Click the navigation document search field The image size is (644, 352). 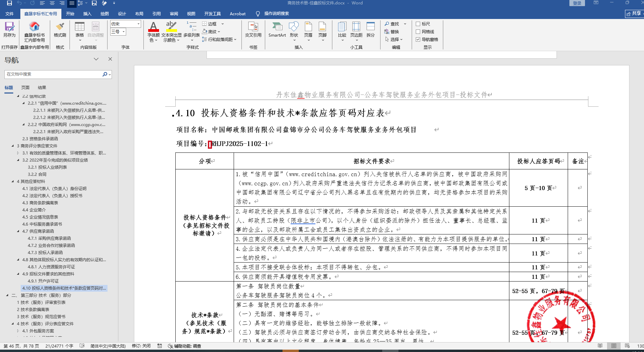click(x=54, y=74)
